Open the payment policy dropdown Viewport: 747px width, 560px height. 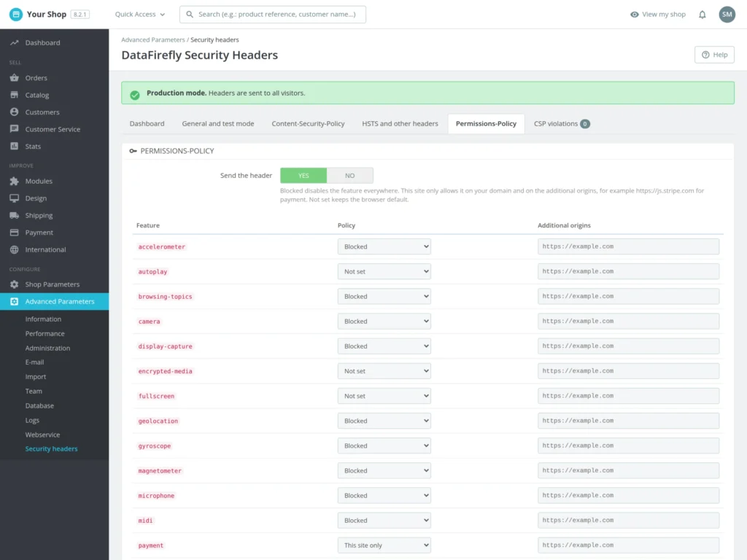click(384, 545)
